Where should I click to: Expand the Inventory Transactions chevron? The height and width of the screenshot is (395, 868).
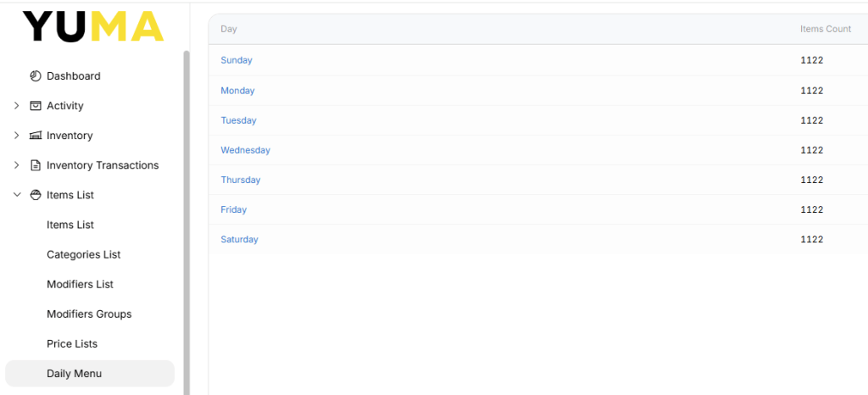coord(17,165)
